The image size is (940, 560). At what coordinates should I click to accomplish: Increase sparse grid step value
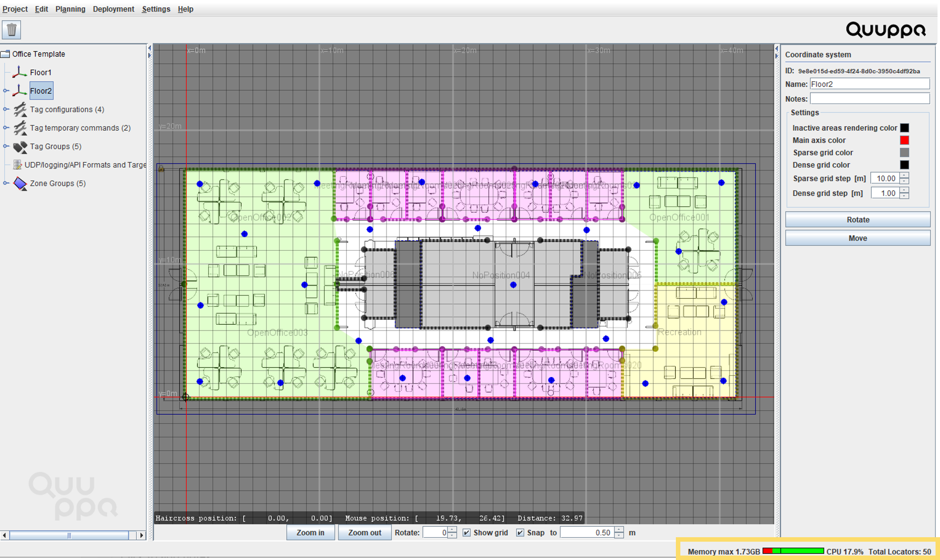(x=904, y=175)
